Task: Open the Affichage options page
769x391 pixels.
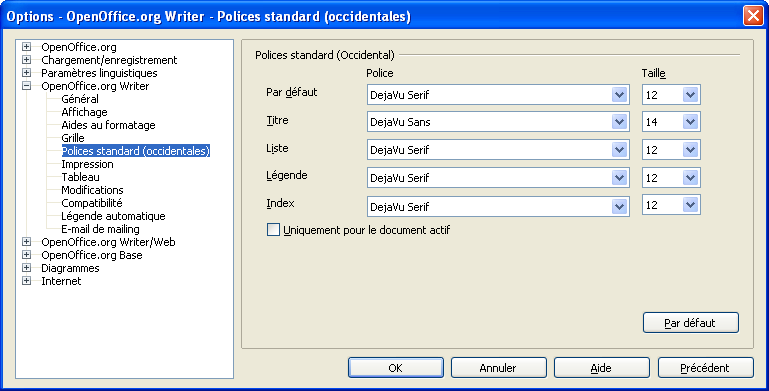Action: [x=84, y=112]
